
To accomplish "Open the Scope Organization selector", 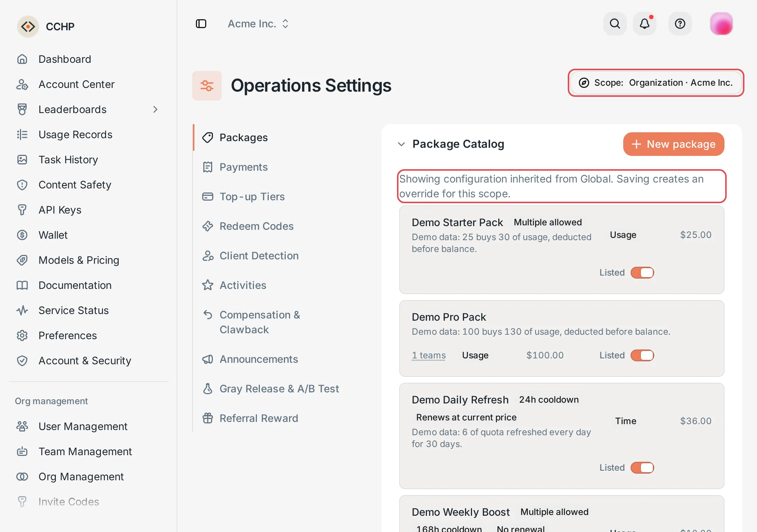I will [656, 83].
